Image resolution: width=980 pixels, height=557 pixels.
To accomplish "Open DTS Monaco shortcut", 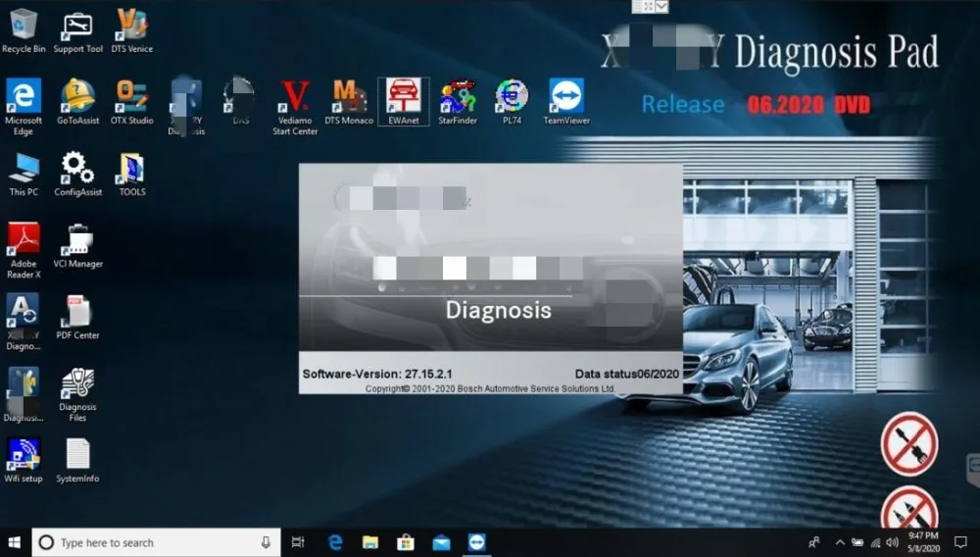I will coord(349,102).
